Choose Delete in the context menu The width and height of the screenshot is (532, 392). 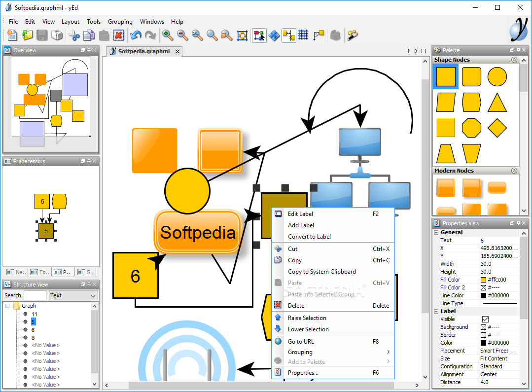pyautogui.click(x=333, y=305)
